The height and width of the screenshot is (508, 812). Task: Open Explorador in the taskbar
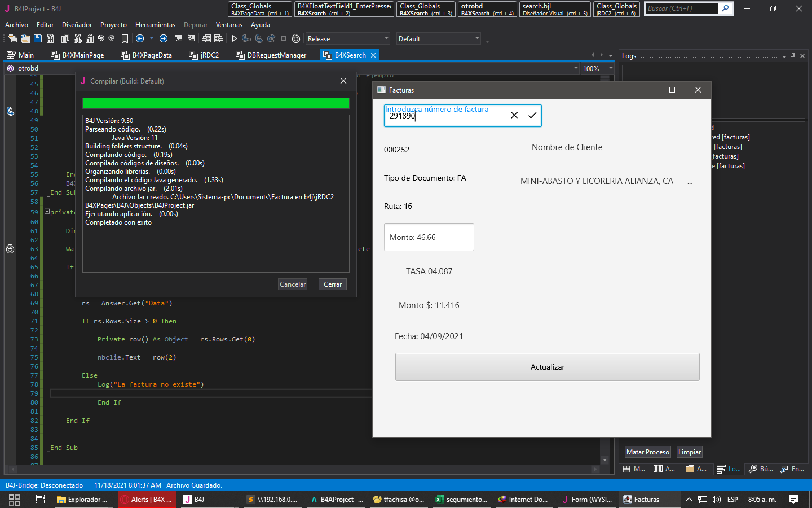[x=83, y=500]
